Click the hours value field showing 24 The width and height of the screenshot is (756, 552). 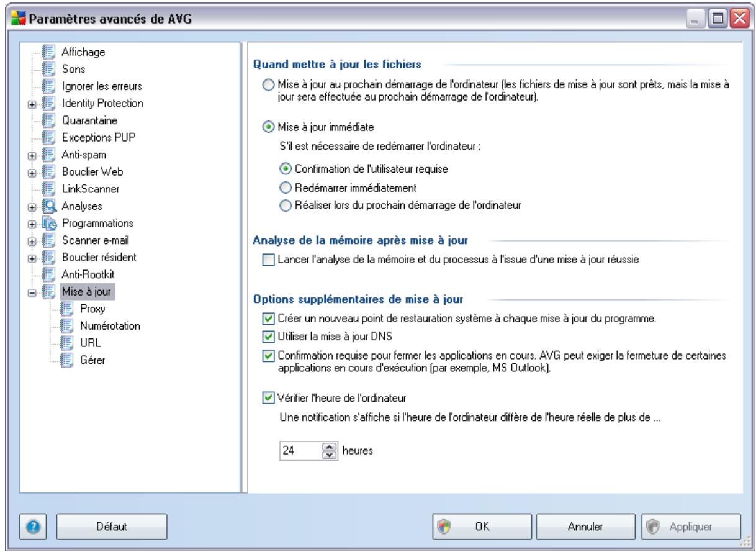click(x=299, y=451)
